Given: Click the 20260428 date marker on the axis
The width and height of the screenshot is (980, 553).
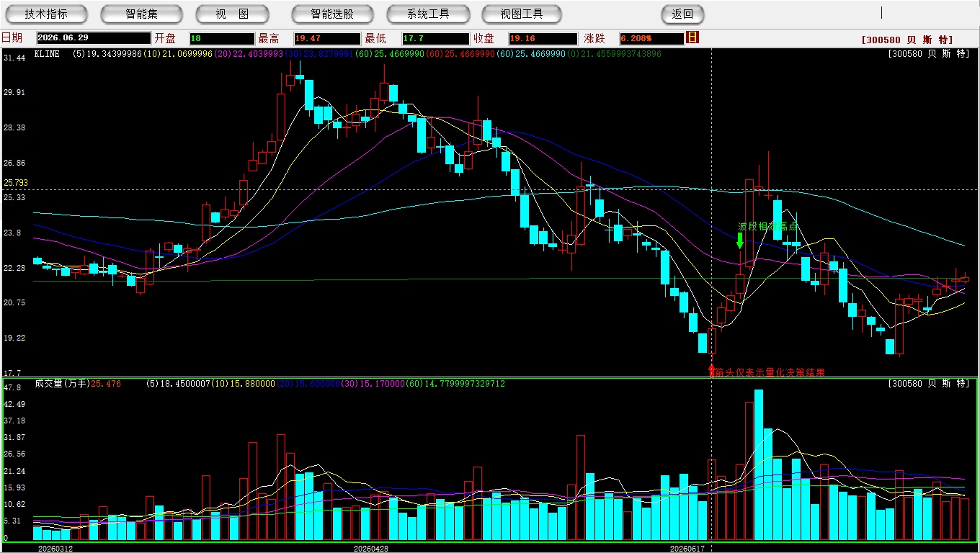Looking at the screenshot, I should pyautogui.click(x=371, y=548).
